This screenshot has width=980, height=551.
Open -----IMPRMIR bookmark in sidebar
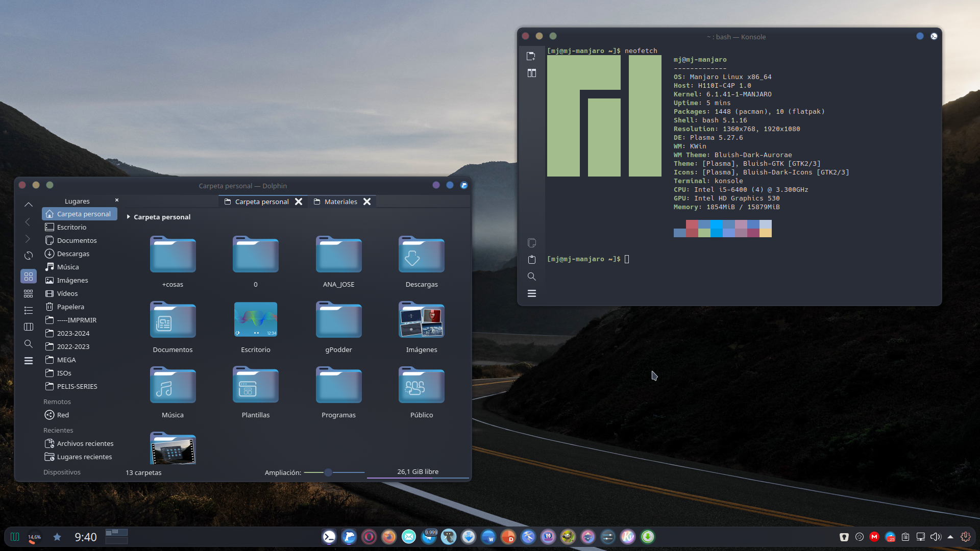(x=80, y=320)
